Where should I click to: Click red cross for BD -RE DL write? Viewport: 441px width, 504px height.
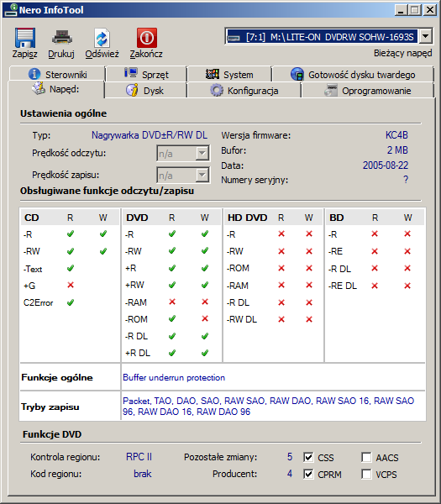pyautogui.click(x=407, y=286)
